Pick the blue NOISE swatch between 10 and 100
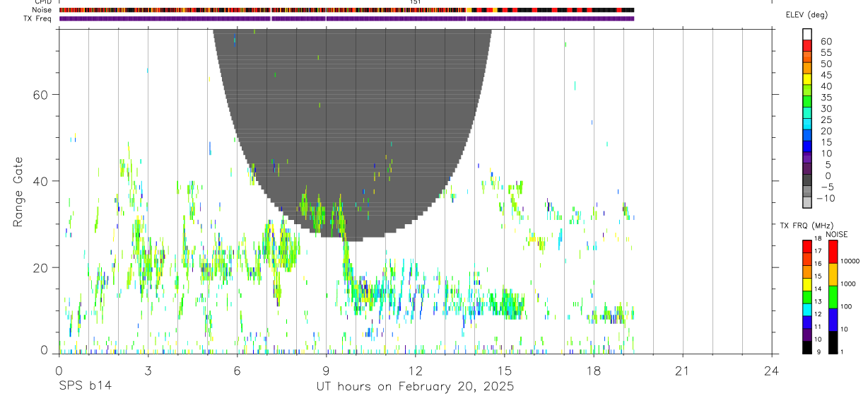Screen dimensions: 868x401 tap(833, 319)
